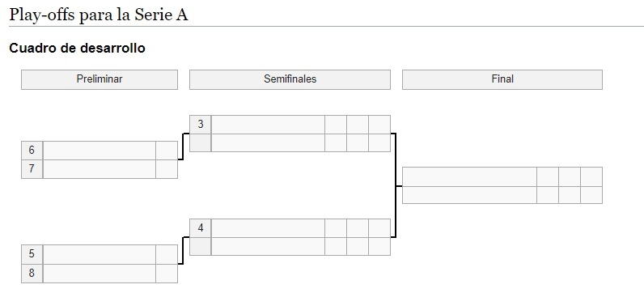Select the seed 5 cell in Preliminar

(x=32, y=254)
